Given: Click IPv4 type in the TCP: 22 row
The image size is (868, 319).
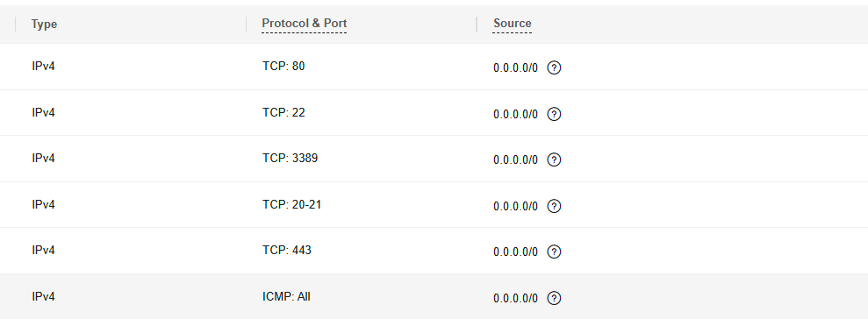Looking at the screenshot, I should coord(43,113).
